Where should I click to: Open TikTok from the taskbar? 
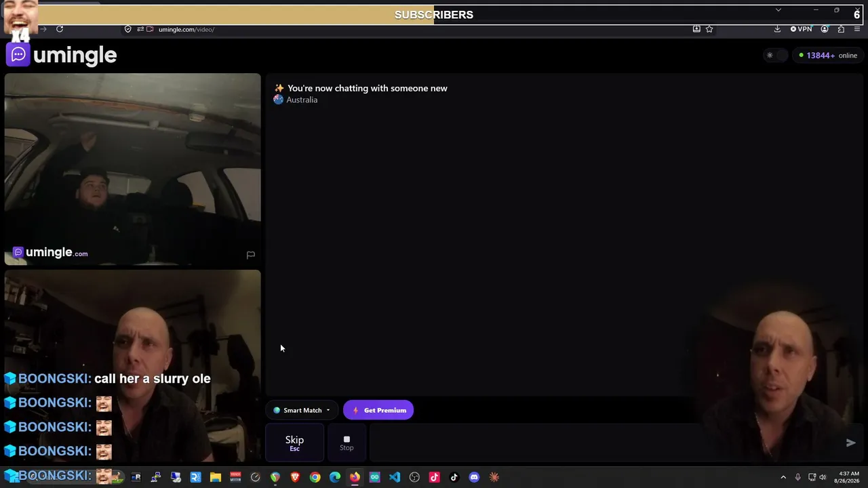[x=454, y=477]
